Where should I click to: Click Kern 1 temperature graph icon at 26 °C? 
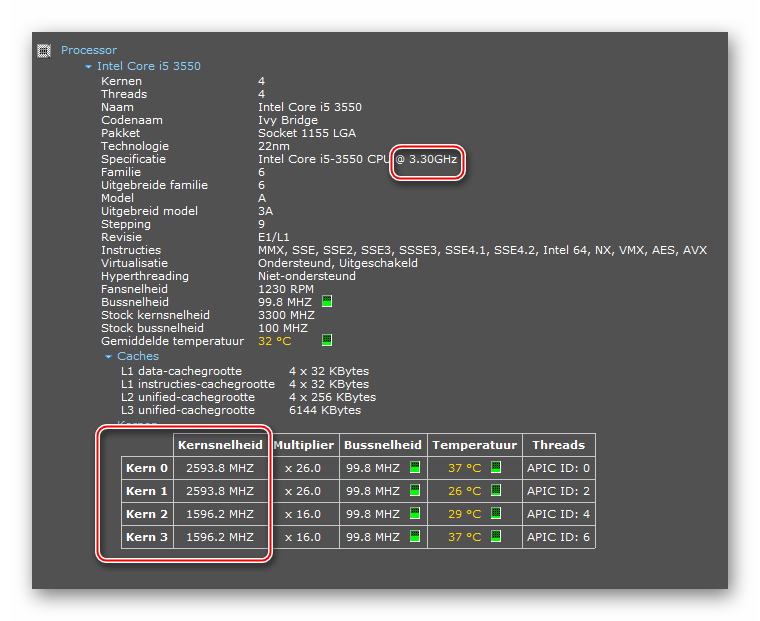[x=496, y=490]
